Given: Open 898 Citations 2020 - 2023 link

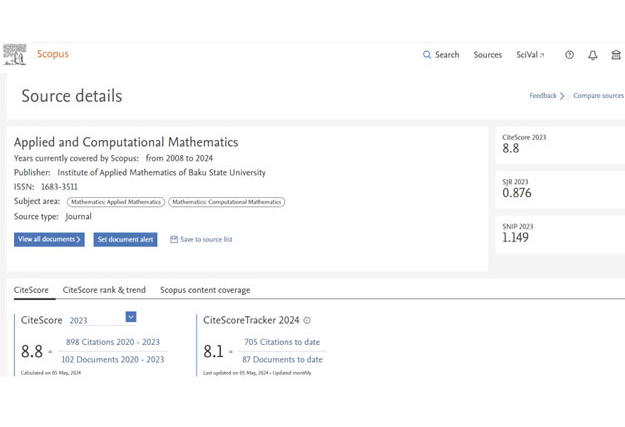Looking at the screenshot, I should pos(113,342).
